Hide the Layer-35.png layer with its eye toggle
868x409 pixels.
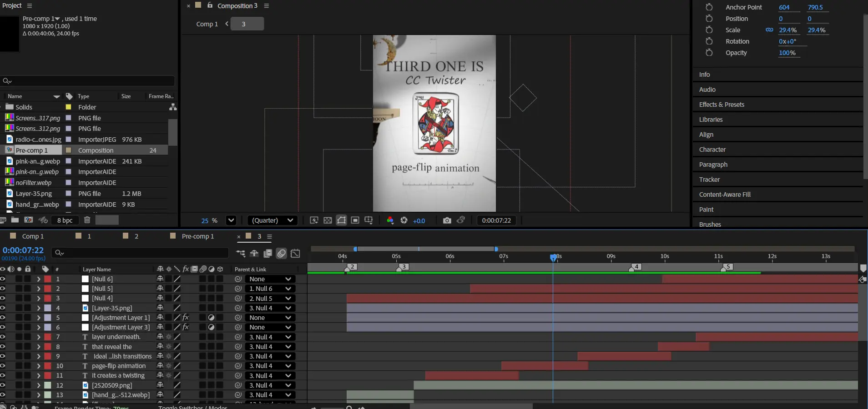3,308
